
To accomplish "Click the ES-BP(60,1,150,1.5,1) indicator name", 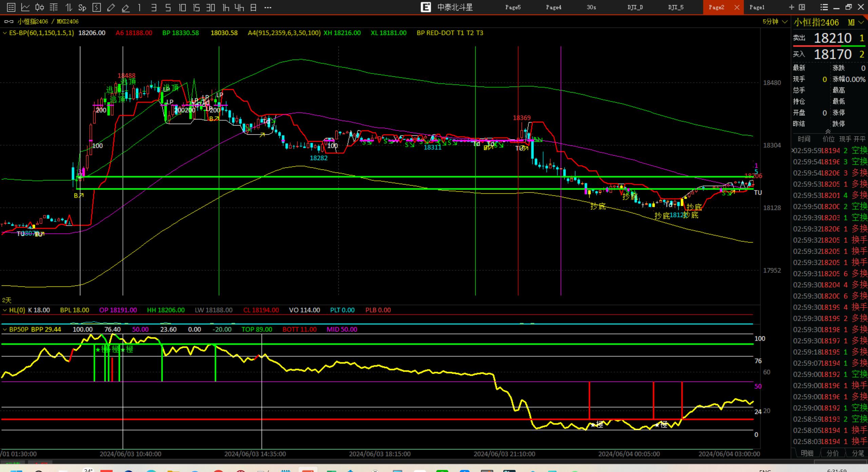I will point(41,33).
